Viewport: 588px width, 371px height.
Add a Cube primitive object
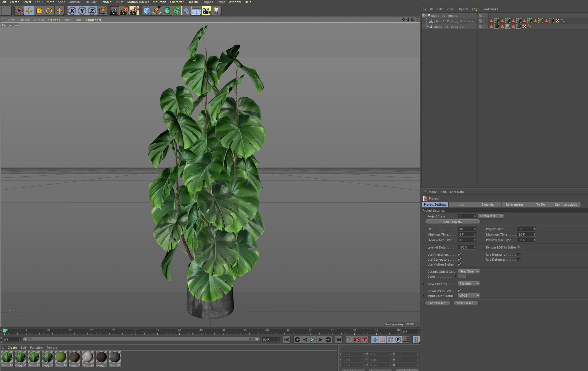coord(147,11)
